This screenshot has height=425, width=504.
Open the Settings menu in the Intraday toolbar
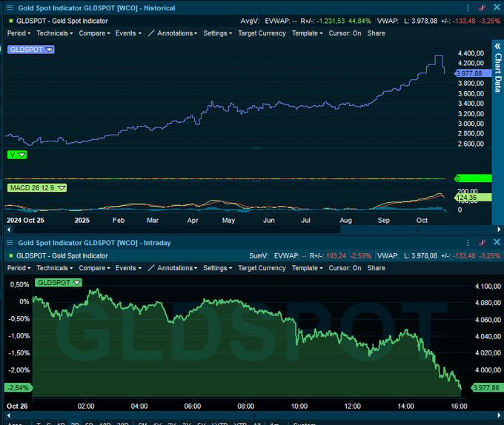point(218,268)
